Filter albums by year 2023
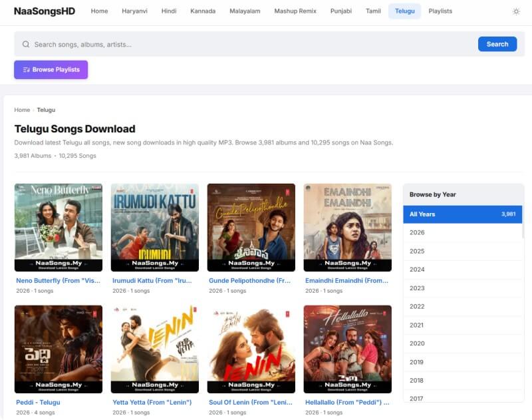Viewport: 532px width, 420px height. [x=462, y=288]
